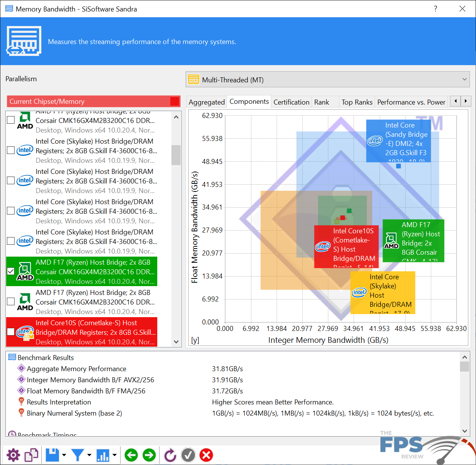Click the results panel scrollbar thumb

pos(465,367)
